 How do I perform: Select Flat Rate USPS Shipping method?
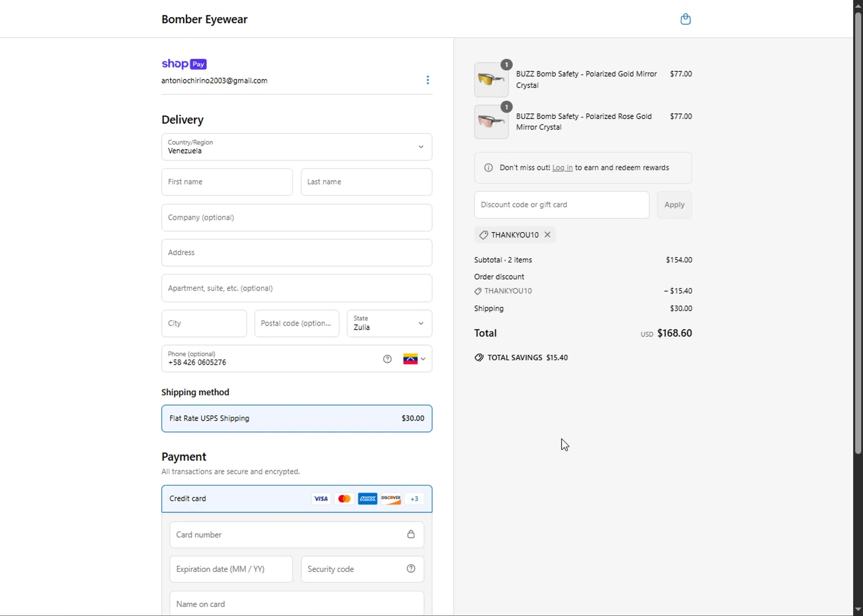coord(297,419)
